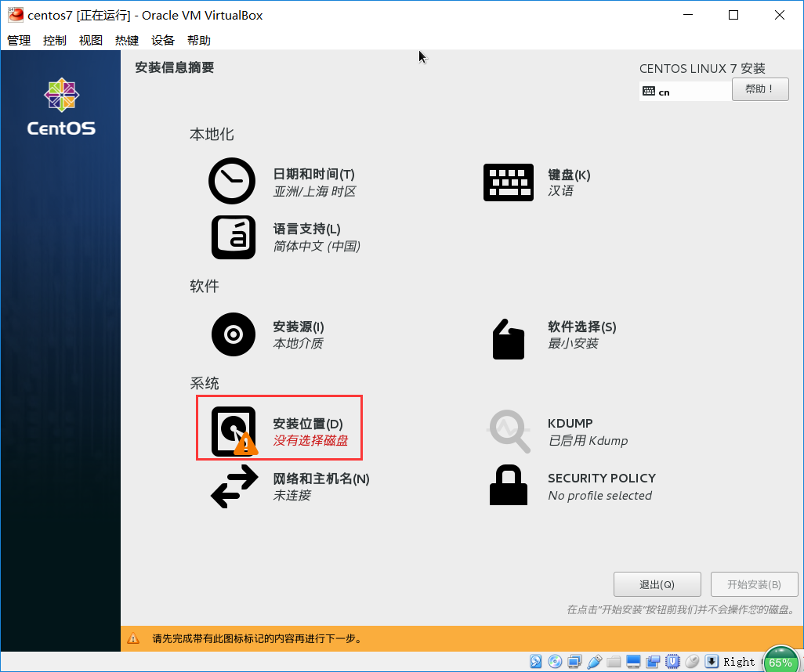This screenshot has width=804, height=672.
Task: Open the 控制 menu
Action: click(55, 41)
